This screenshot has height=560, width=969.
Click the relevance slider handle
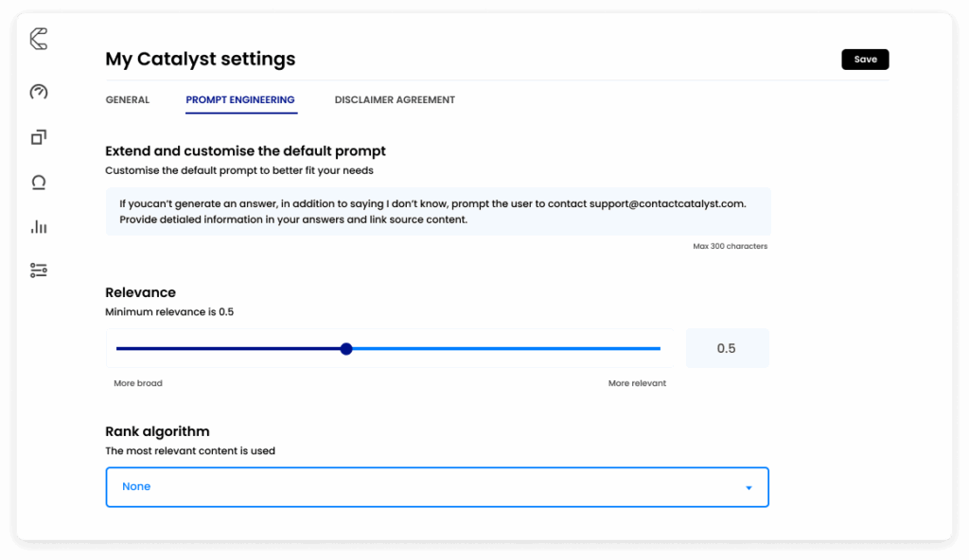coord(346,349)
